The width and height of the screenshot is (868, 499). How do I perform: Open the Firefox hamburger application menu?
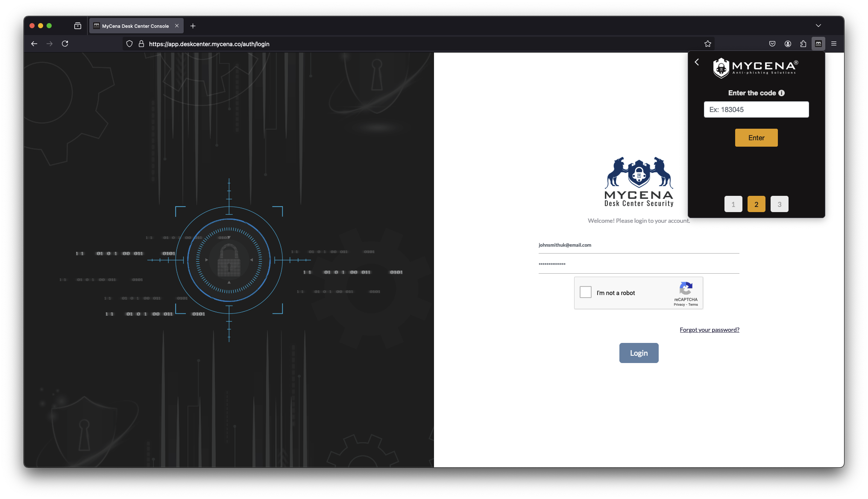pyautogui.click(x=833, y=44)
